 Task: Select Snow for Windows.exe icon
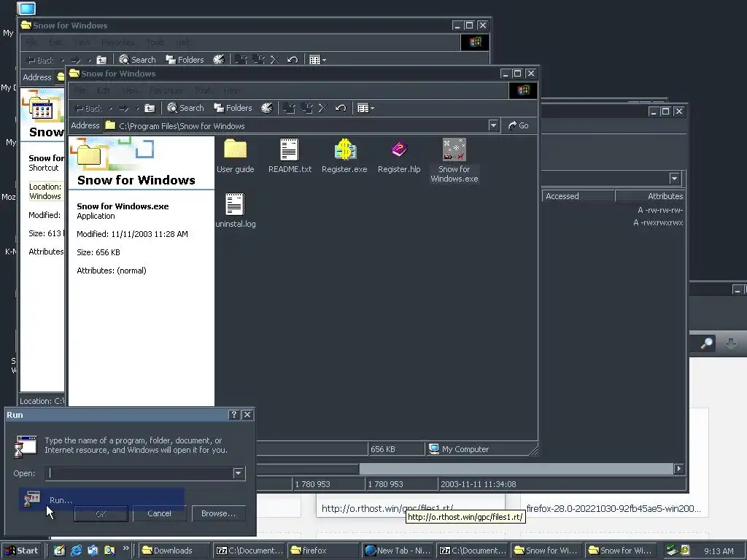[x=454, y=160]
